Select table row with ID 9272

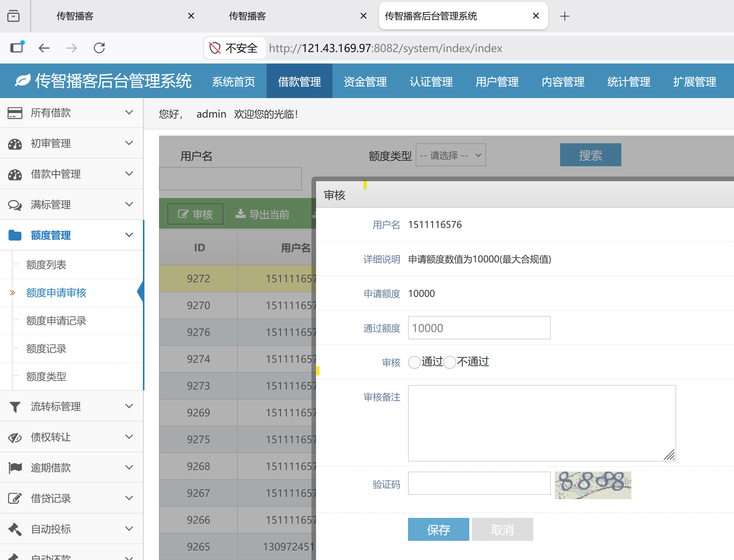click(238, 278)
